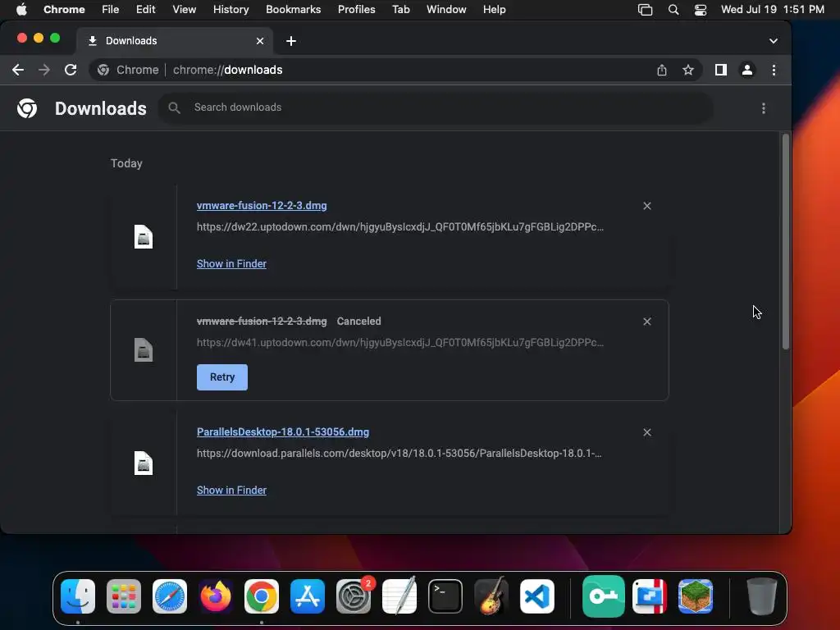The height and width of the screenshot is (630, 840).
Task: Open the File menu
Action: pyautogui.click(x=111, y=10)
